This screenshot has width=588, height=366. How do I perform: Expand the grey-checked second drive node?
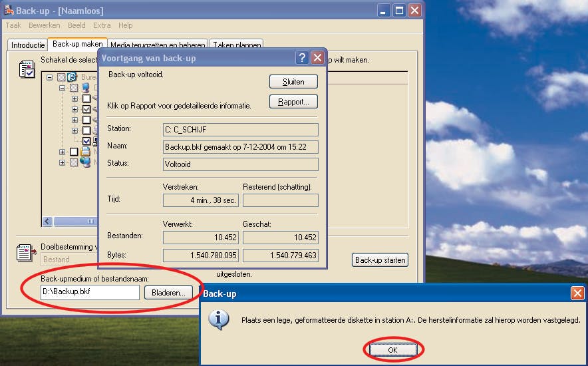74,109
